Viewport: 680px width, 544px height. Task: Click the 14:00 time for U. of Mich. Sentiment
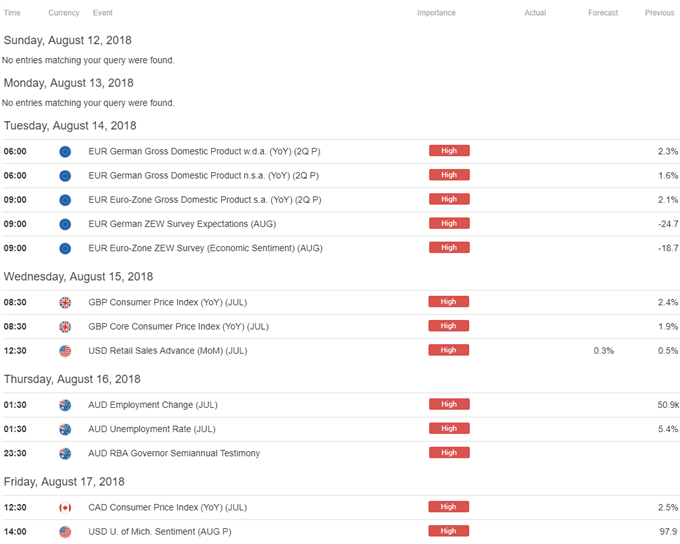coord(15,532)
